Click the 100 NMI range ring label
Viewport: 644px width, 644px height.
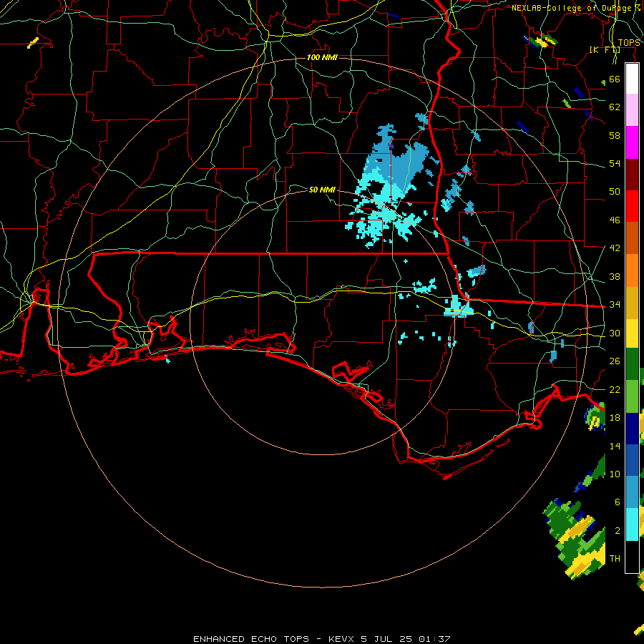point(322,57)
